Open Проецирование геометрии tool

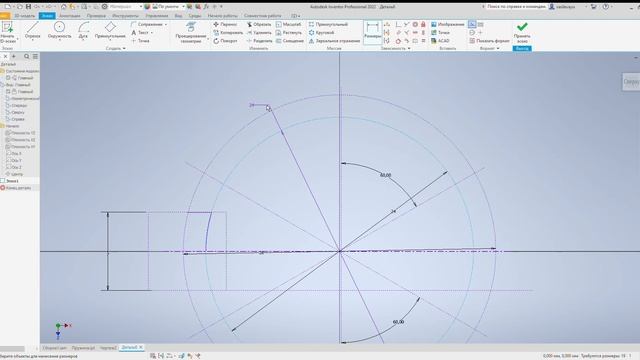(x=191, y=32)
